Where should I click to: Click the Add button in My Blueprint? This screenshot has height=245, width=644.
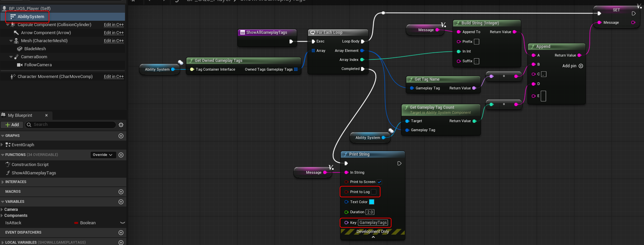click(12, 125)
